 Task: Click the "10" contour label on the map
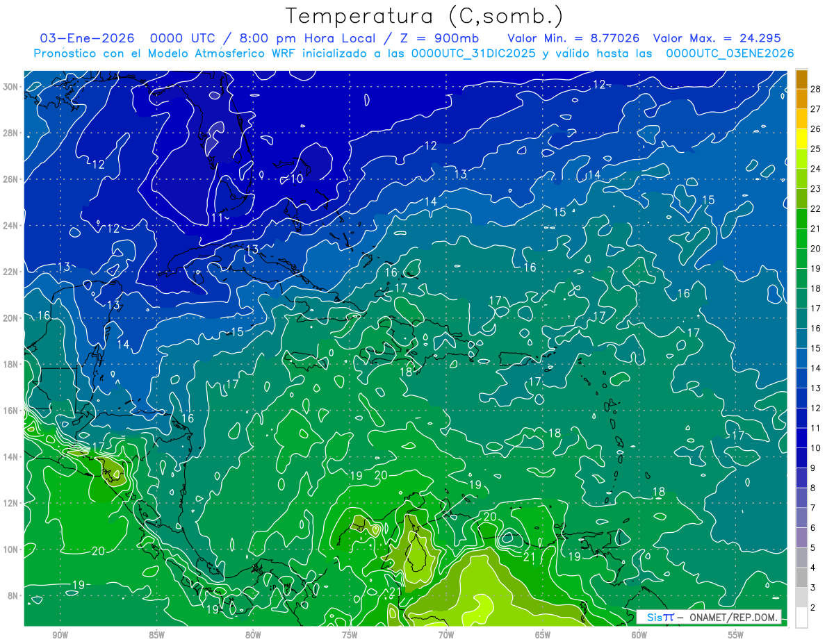coord(297,179)
